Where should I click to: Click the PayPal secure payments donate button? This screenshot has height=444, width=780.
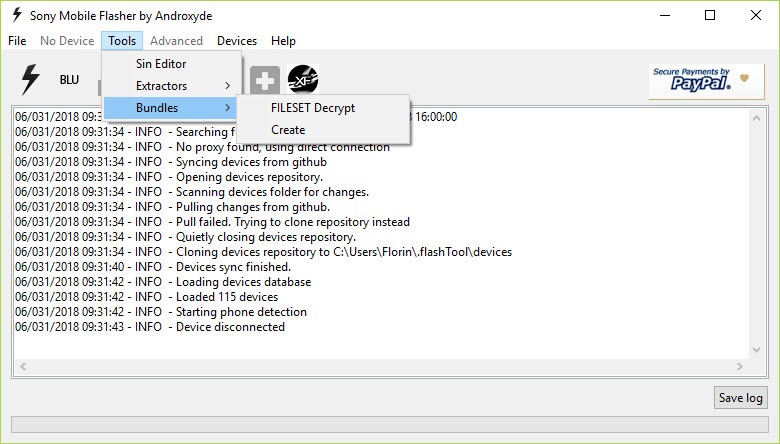[706, 81]
